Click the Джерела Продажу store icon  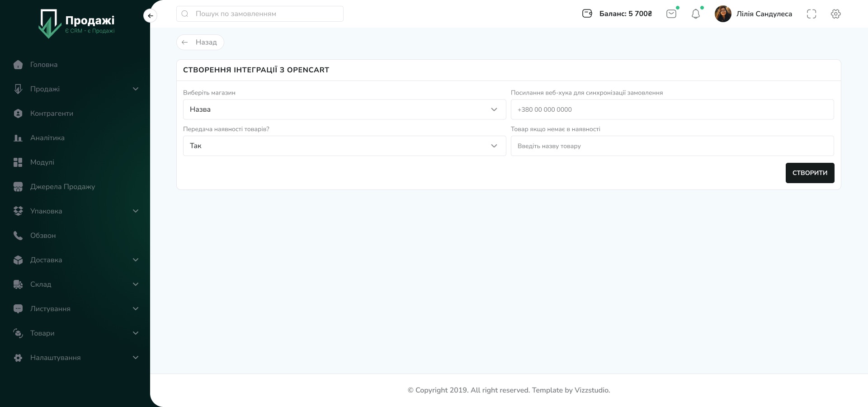click(18, 187)
